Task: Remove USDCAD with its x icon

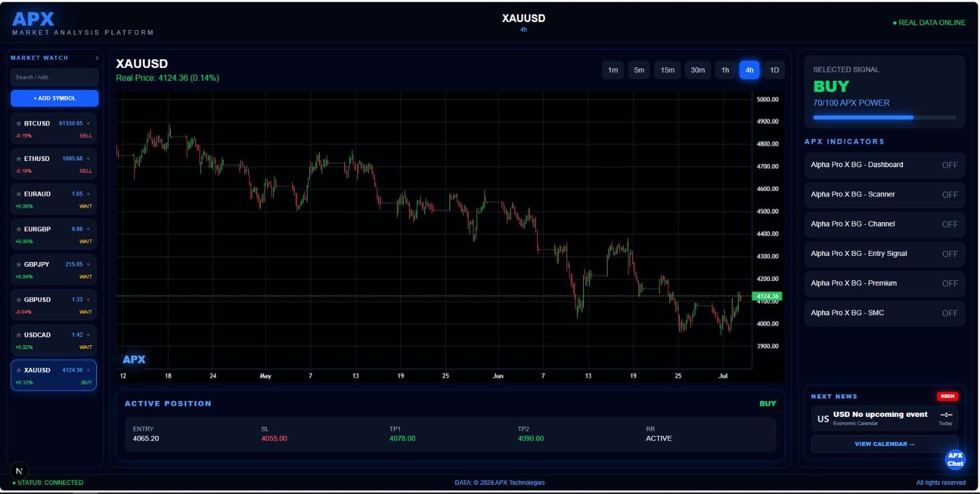Action: [88, 335]
